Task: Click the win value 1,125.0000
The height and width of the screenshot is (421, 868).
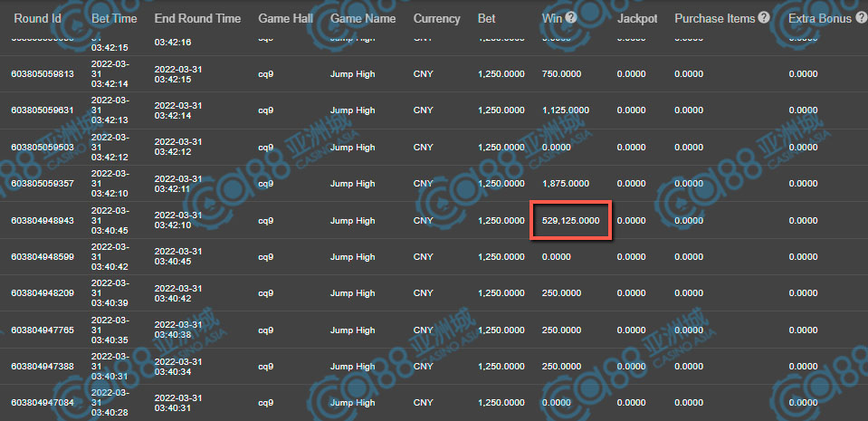Action: coord(565,110)
